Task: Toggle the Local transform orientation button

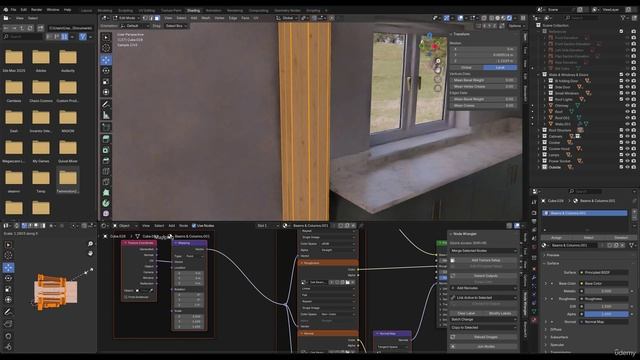Action: click(500, 67)
